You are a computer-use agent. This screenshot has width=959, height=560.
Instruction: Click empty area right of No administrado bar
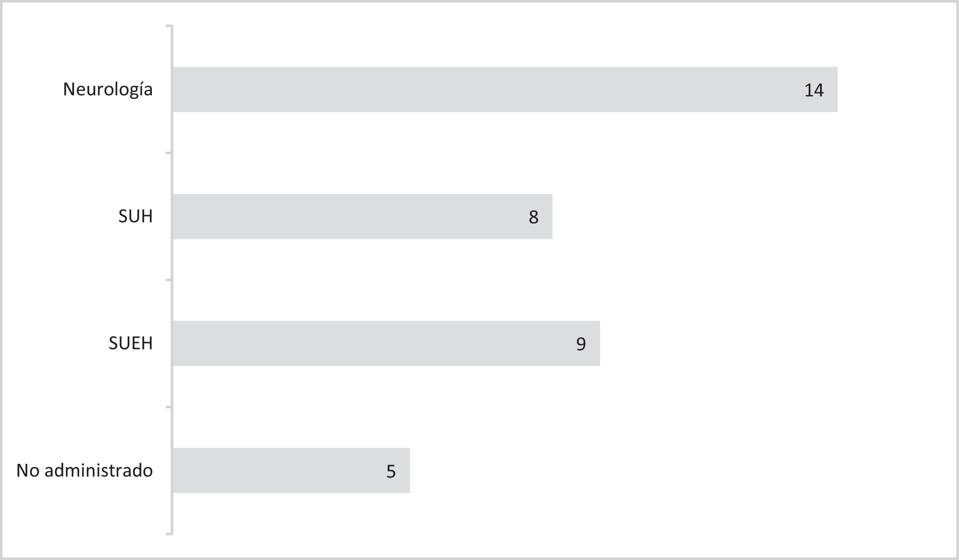(x=647, y=470)
